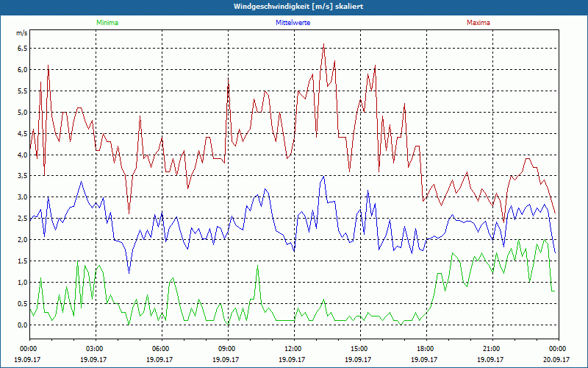Click the 2,0 y-axis value
The width and height of the screenshot is (588, 368).
22,240
